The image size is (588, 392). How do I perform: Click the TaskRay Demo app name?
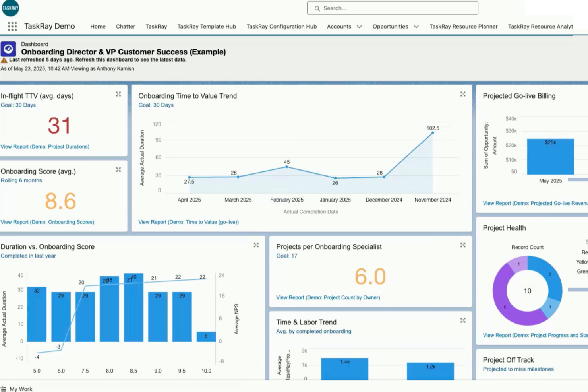(50, 26)
